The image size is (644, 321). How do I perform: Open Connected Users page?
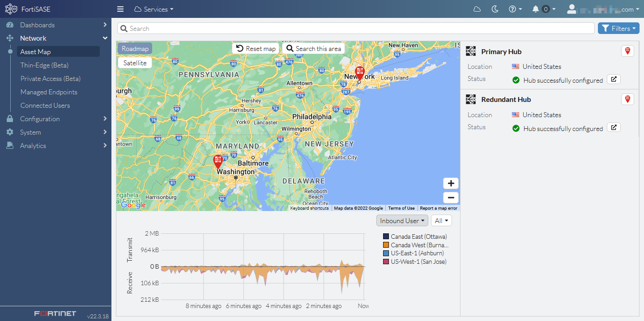(x=45, y=106)
